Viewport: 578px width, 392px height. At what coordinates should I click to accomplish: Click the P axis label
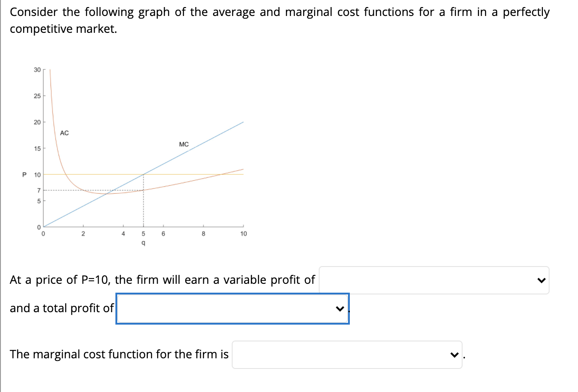[24, 175]
